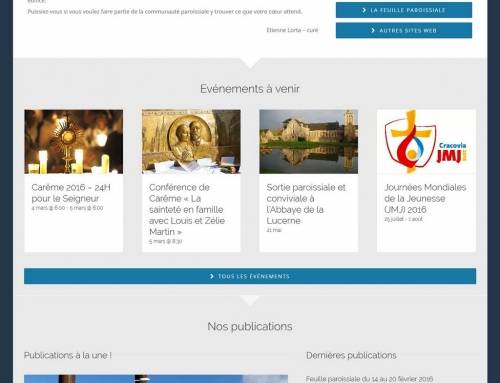Click 'Dernières publications' heading

351,355
